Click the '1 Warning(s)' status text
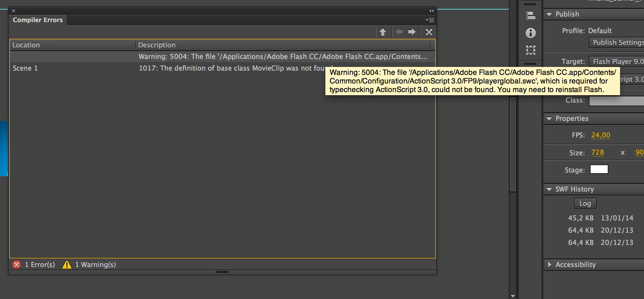 point(95,265)
